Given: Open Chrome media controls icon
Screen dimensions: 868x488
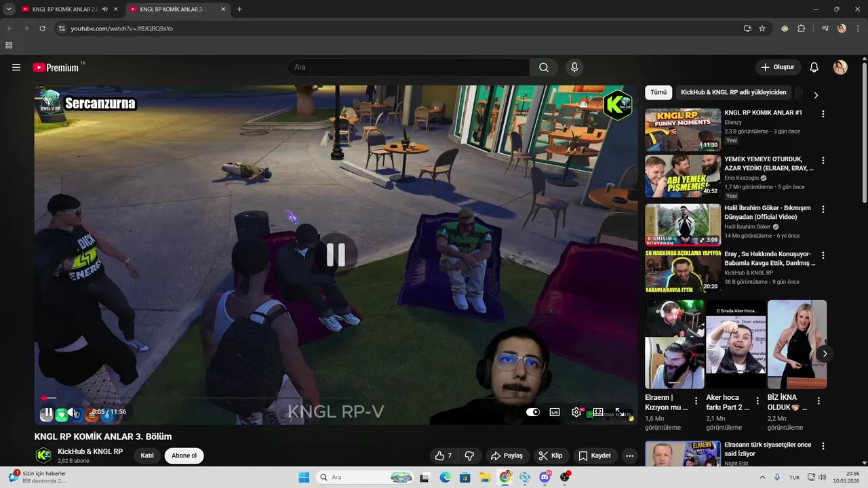Looking at the screenshot, I should point(825,28).
